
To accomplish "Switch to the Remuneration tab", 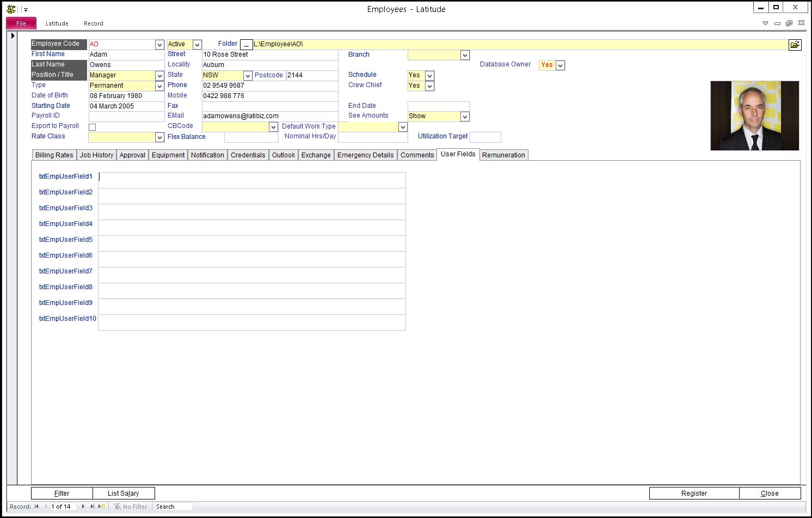I will coord(503,155).
